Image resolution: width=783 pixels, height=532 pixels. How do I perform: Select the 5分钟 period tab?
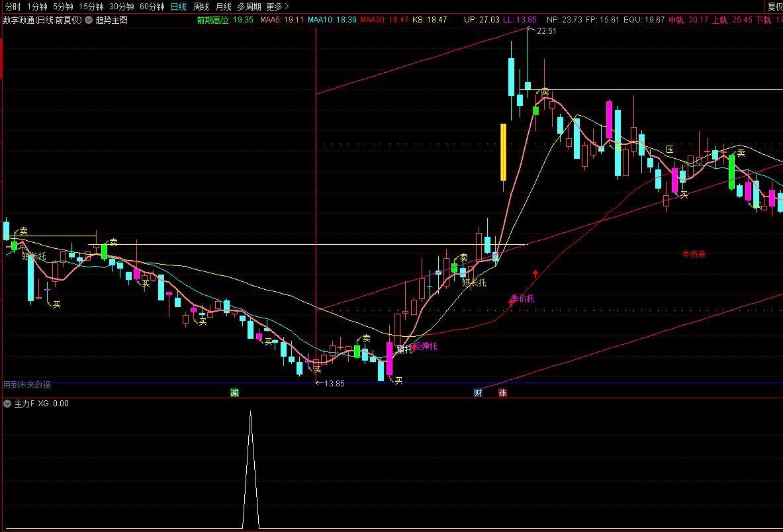63,7
